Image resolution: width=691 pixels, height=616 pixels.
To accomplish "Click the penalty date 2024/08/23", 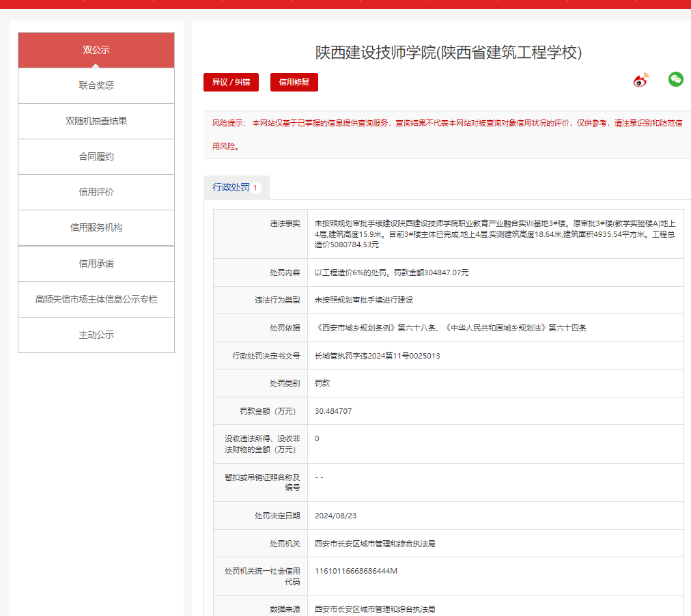I will coord(335,516).
